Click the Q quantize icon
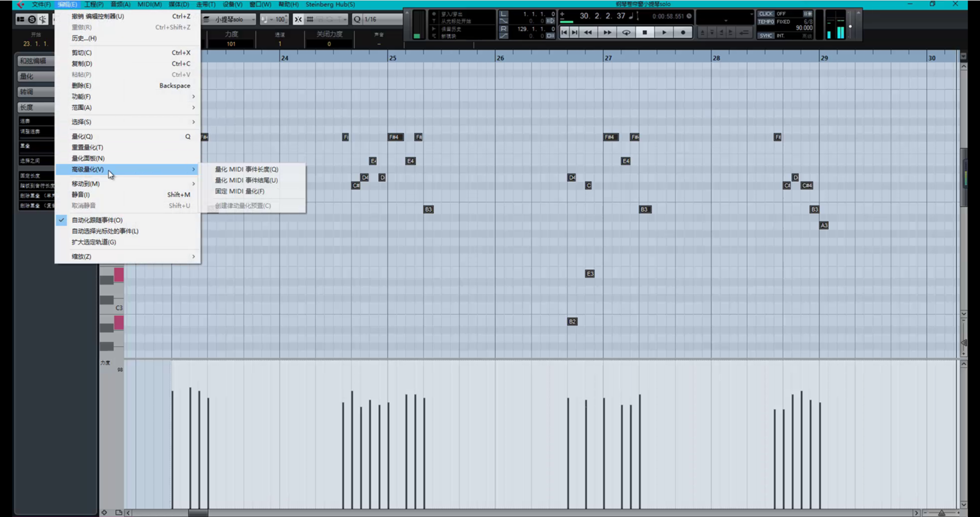This screenshot has height=517, width=980. (x=357, y=19)
